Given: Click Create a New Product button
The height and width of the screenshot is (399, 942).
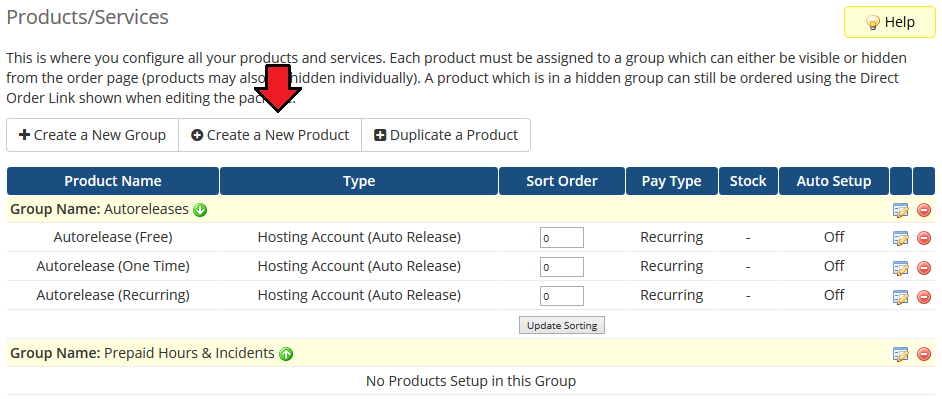Looking at the screenshot, I should pyautogui.click(x=270, y=135).
